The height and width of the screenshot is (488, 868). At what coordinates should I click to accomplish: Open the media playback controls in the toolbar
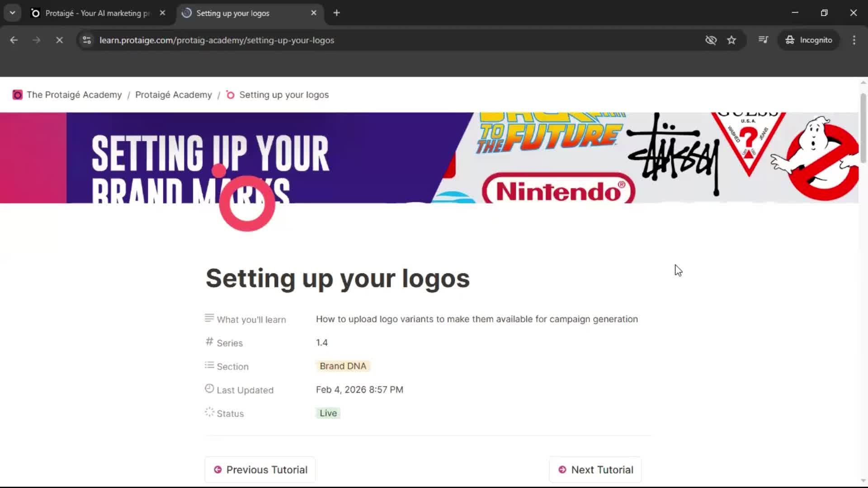763,40
